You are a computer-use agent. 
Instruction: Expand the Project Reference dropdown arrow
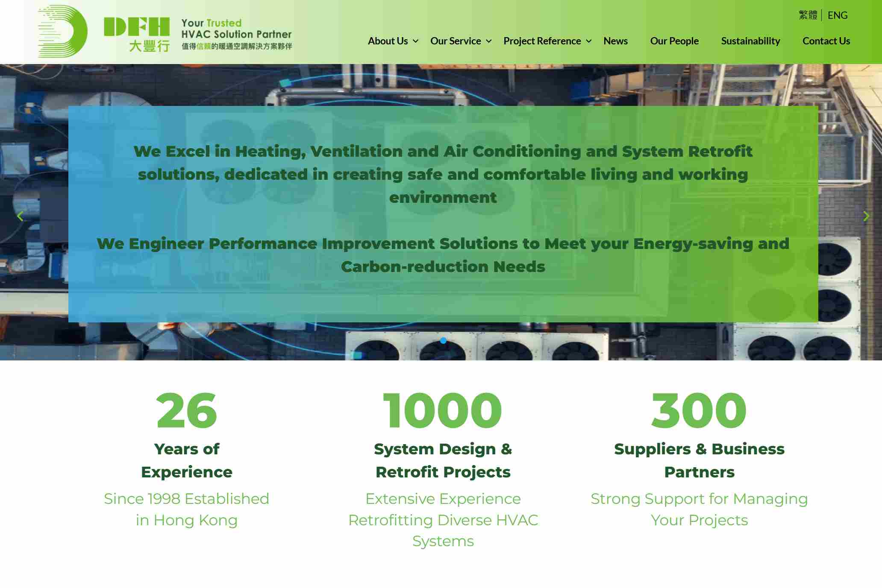pos(589,41)
